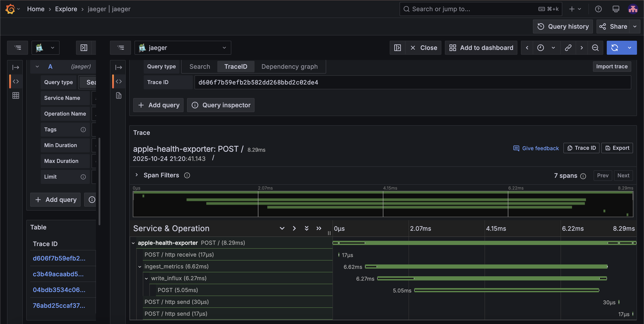The height and width of the screenshot is (324, 644).
Task: Click the trace minimap at 4.15ms marker
Action: click(x=383, y=204)
